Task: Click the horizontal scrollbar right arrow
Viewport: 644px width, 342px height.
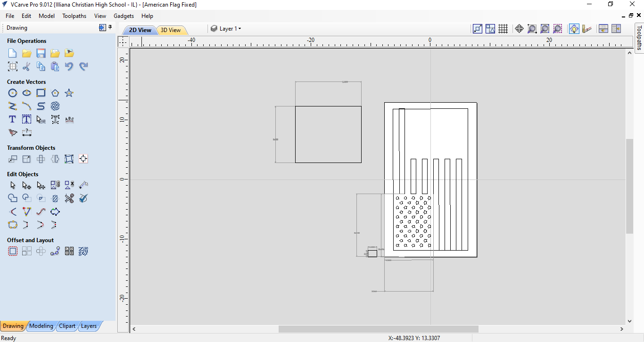Action: pos(622,329)
